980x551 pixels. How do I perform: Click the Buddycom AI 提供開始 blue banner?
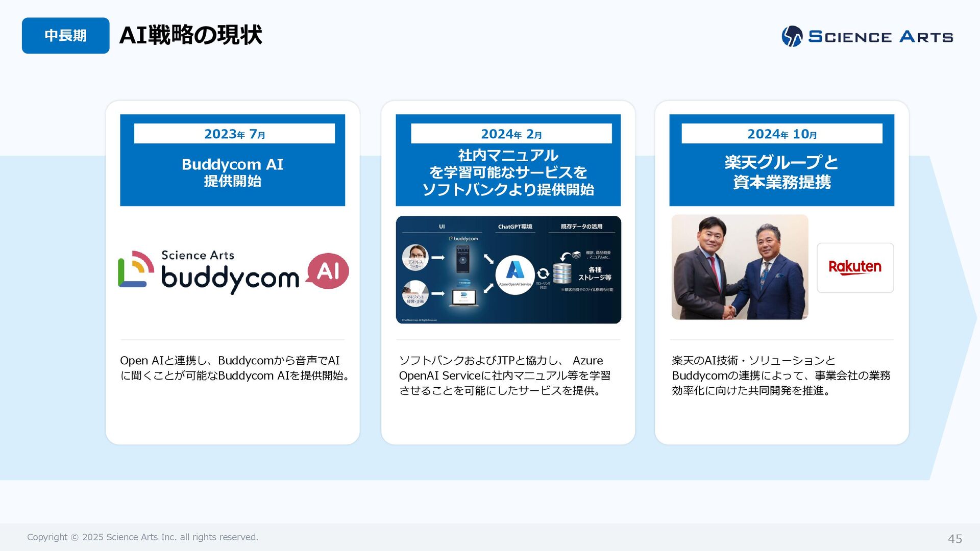pos(232,173)
